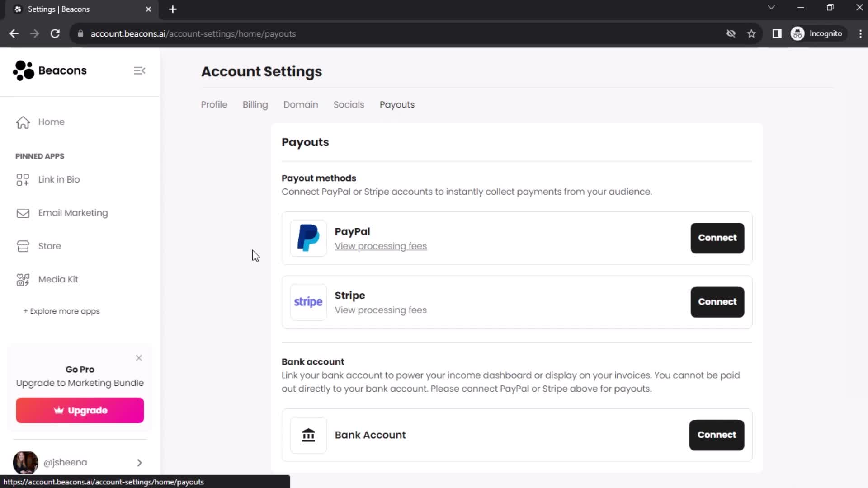Connect PayPal payout method
Screen dimensions: 868x488
click(718, 238)
